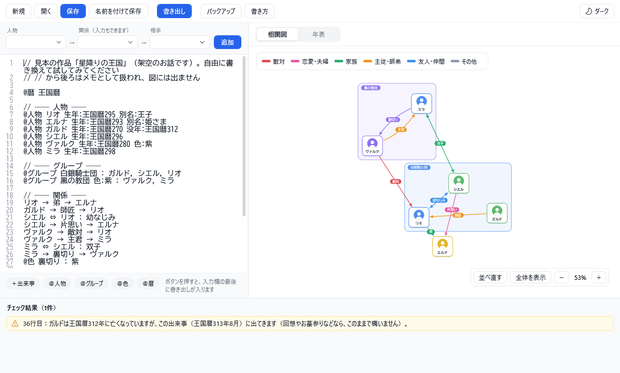Click 並べ直す to re-layout graph
The image size is (620, 373).
(x=490, y=277)
